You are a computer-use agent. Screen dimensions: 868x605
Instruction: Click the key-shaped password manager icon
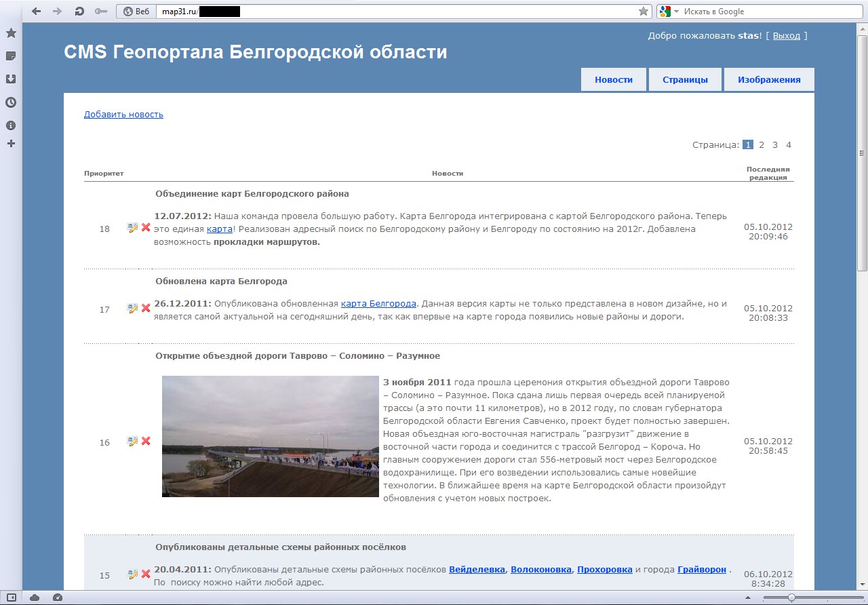[x=101, y=11]
